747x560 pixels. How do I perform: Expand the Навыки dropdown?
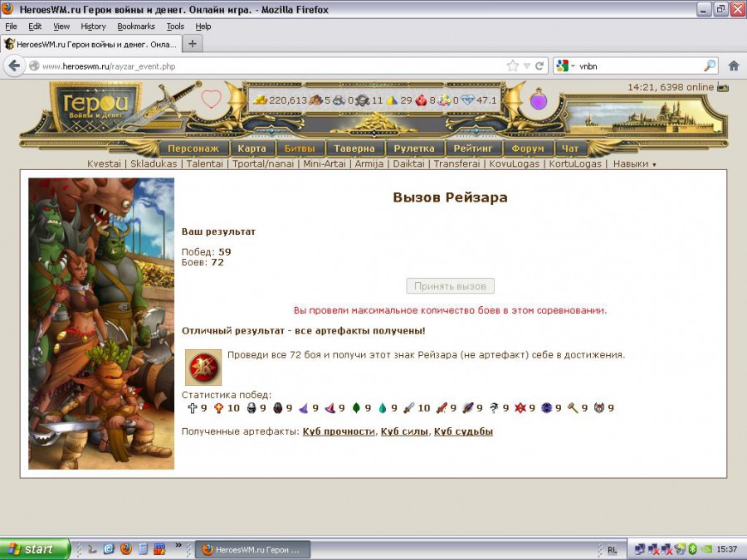tap(634, 163)
